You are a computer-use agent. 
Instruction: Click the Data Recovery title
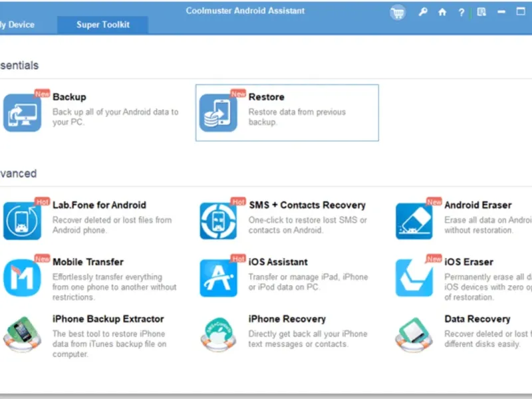(477, 319)
